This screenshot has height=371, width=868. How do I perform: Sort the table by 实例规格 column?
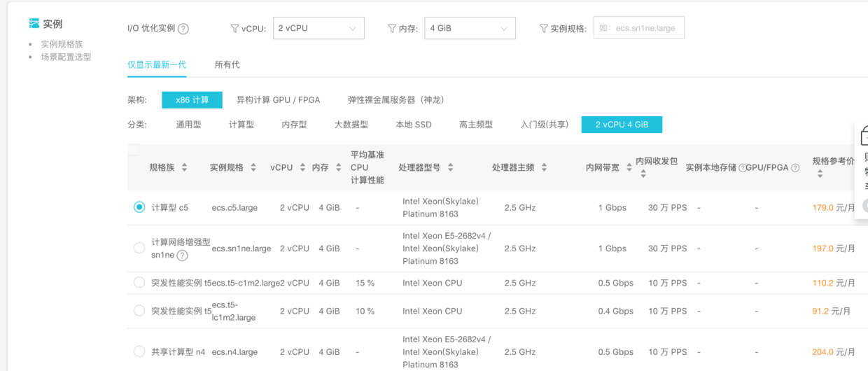[253, 167]
